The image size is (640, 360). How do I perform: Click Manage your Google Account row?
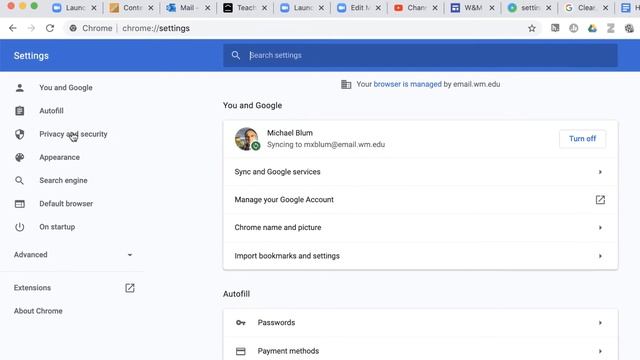420,200
